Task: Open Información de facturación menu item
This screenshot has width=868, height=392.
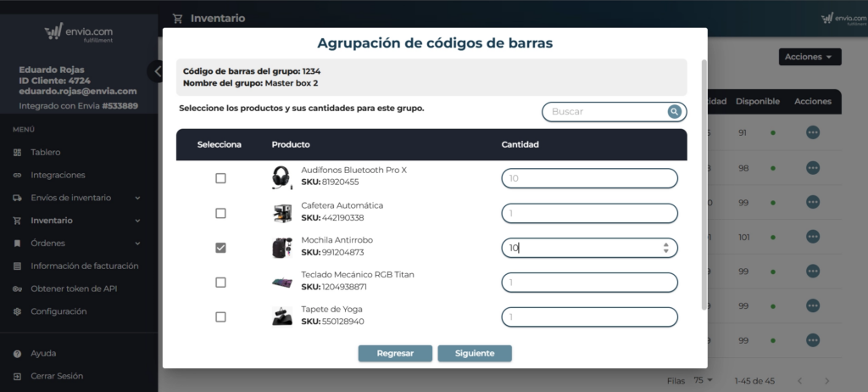Action: click(x=84, y=266)
